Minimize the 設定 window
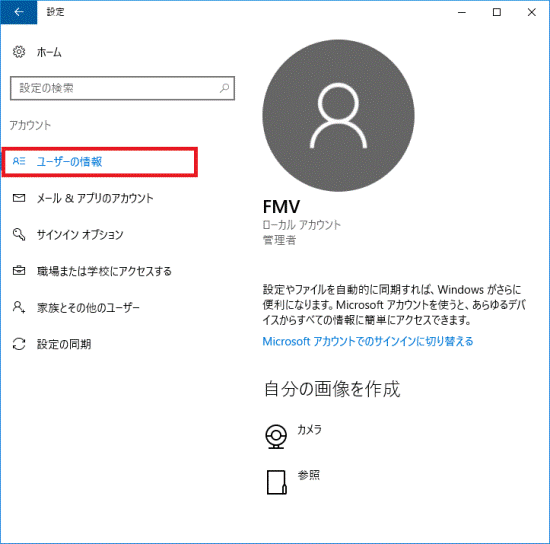This screenshot has height=544, width=550. point(462,12)
